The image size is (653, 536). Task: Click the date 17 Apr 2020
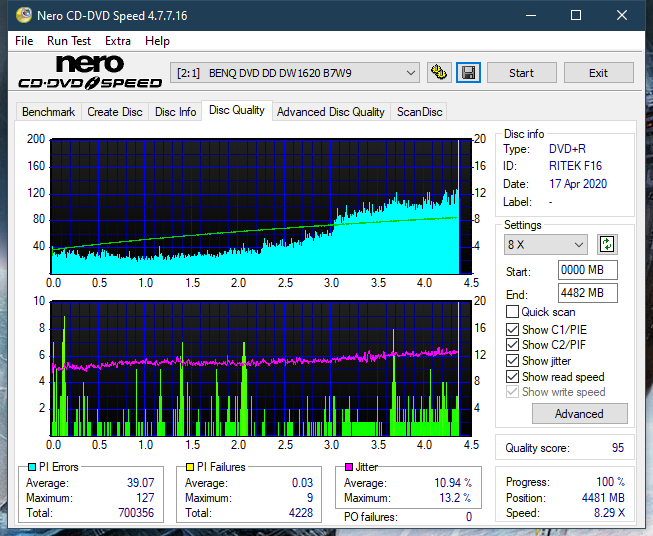point(578,184)
